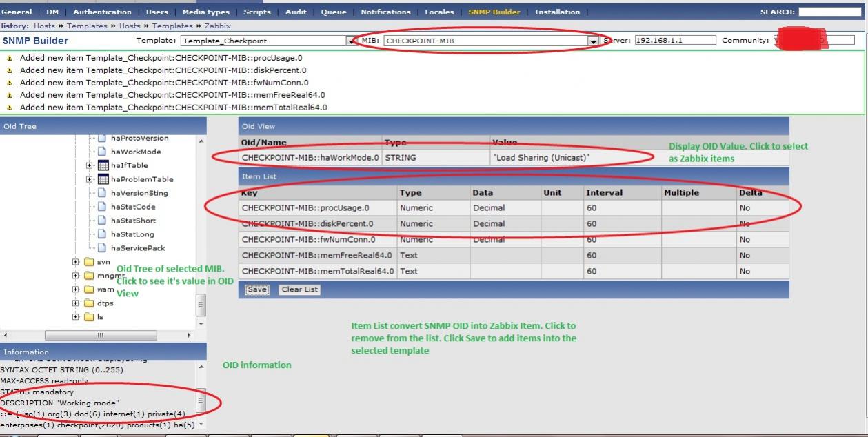Click warning icon beside procUsage.0 message
Viewport: 868px width, 437px height.
tap(10, 59)
